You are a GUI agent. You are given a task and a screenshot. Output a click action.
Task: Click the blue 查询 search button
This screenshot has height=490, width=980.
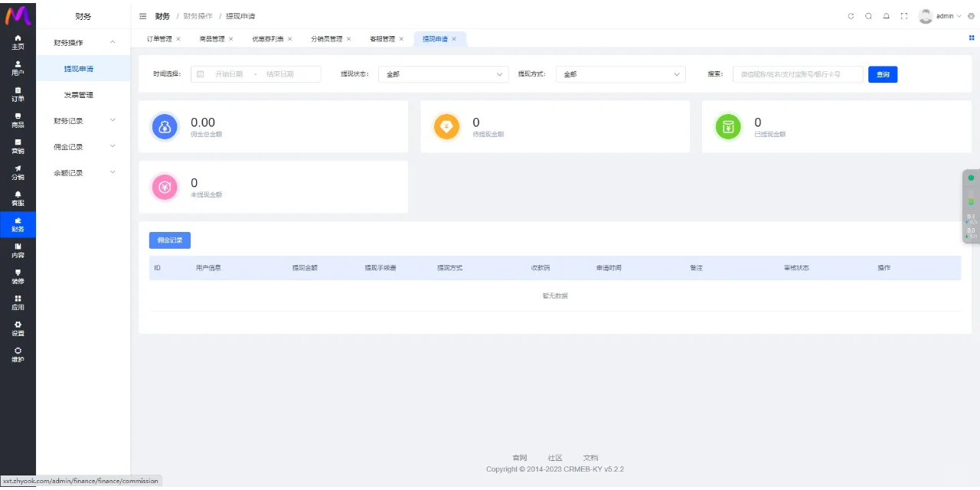point(882,74)
